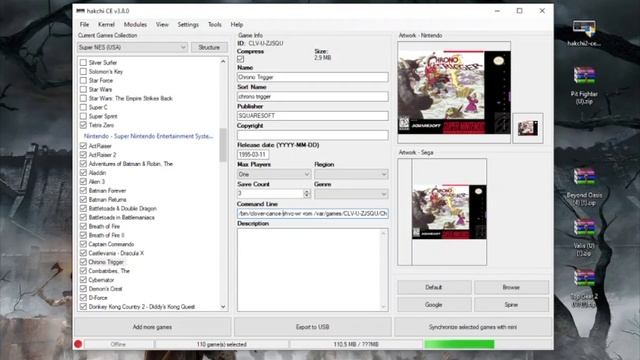Viewport: 640px width, 360px height.
Task: Click the empty Copyright field
Action: tap(313, 135)
